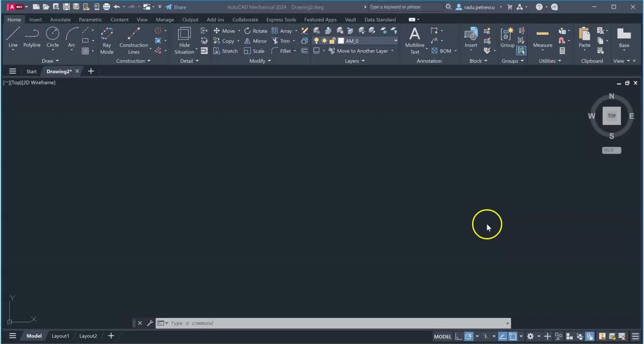Insert a BOM table

[441, 51]
